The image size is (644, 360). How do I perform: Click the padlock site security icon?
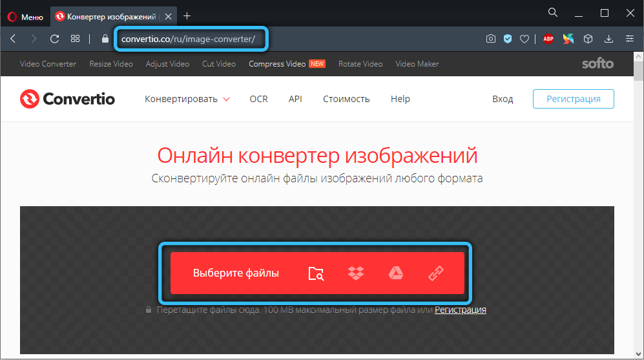coord(105,39)
